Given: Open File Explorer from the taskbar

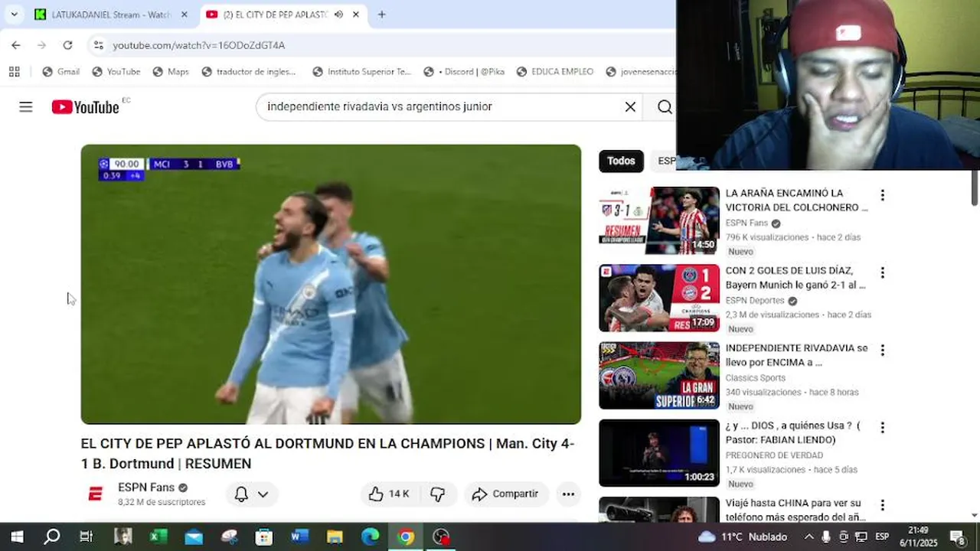Looking at the screenshot, I should point(335,536).
